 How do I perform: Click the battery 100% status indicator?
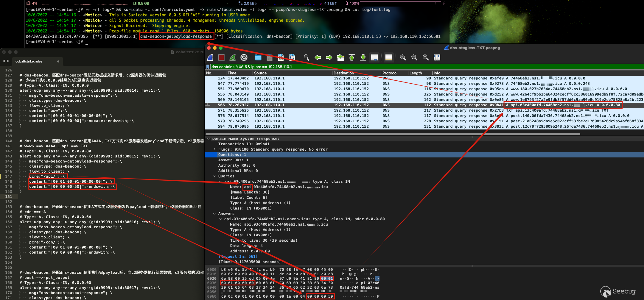pyautogui.click(x=352, y=3)
